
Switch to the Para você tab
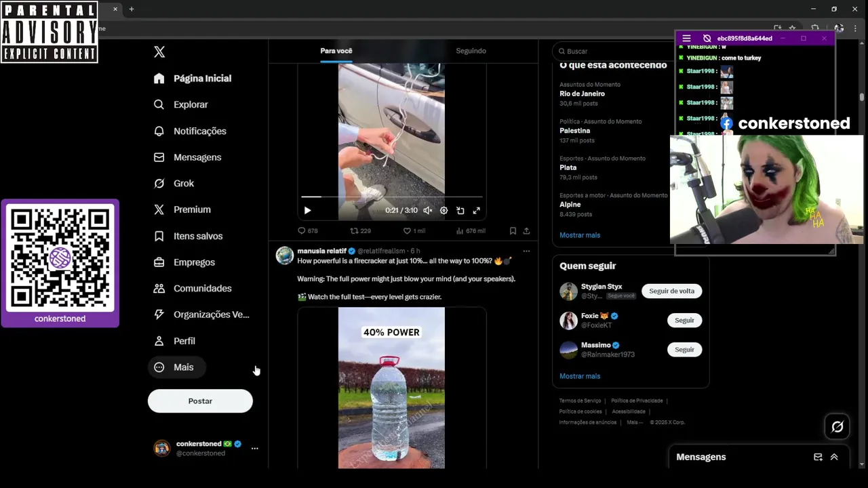click(336, 51)
